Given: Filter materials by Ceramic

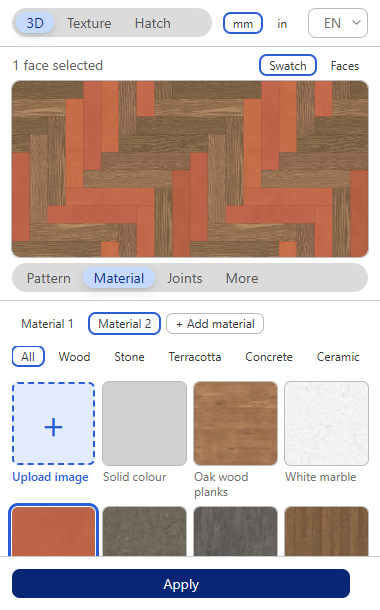Looking at the screenshot, I should pos(338,357).
